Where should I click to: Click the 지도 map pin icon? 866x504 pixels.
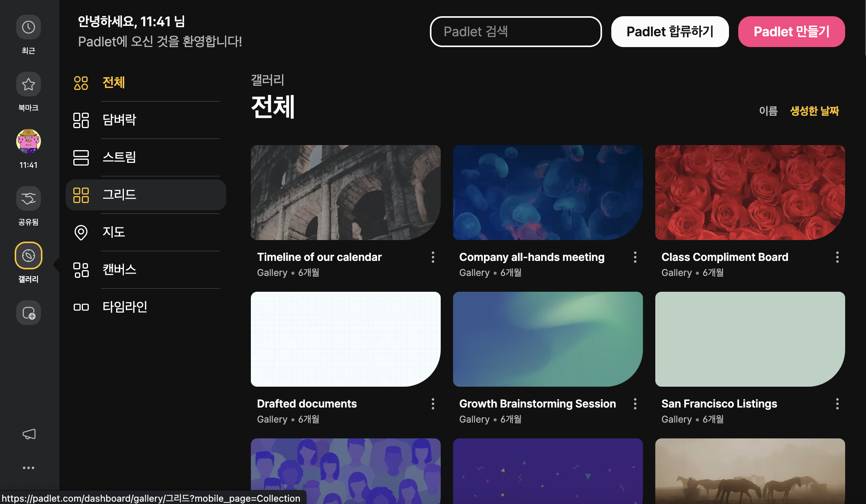coord(81,232)
